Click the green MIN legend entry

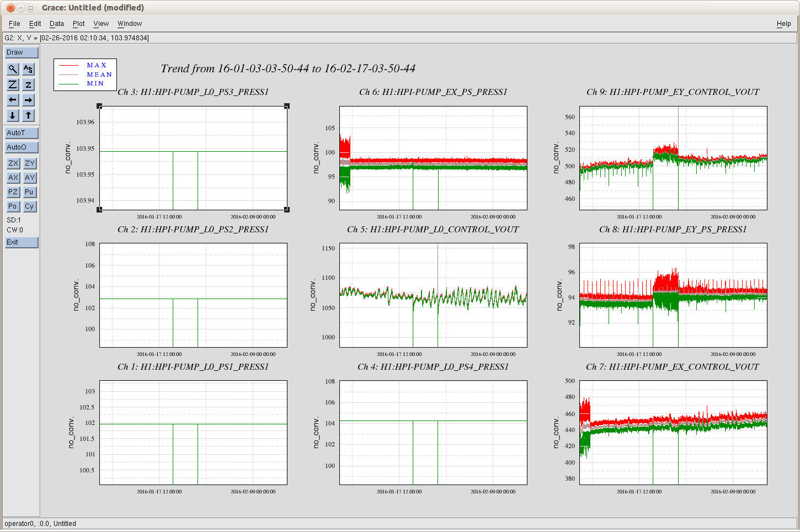pos(86,83)
